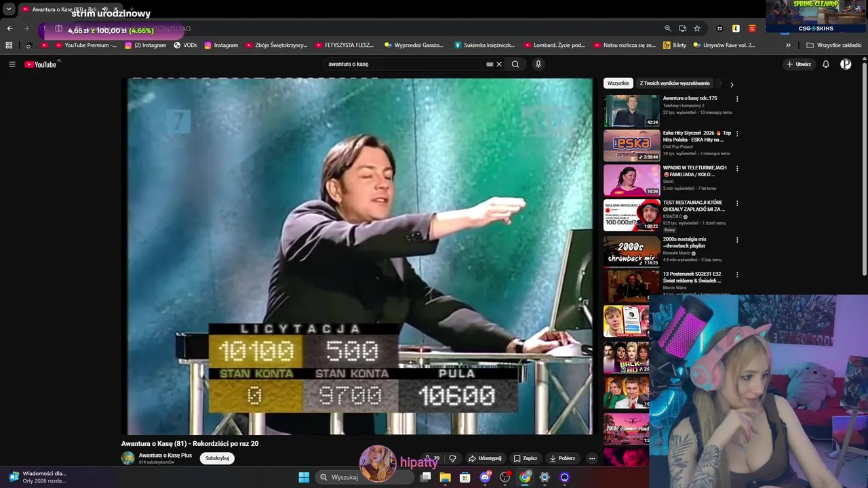Open the Sukienka księżniczk... bookmark

[486, 45]
